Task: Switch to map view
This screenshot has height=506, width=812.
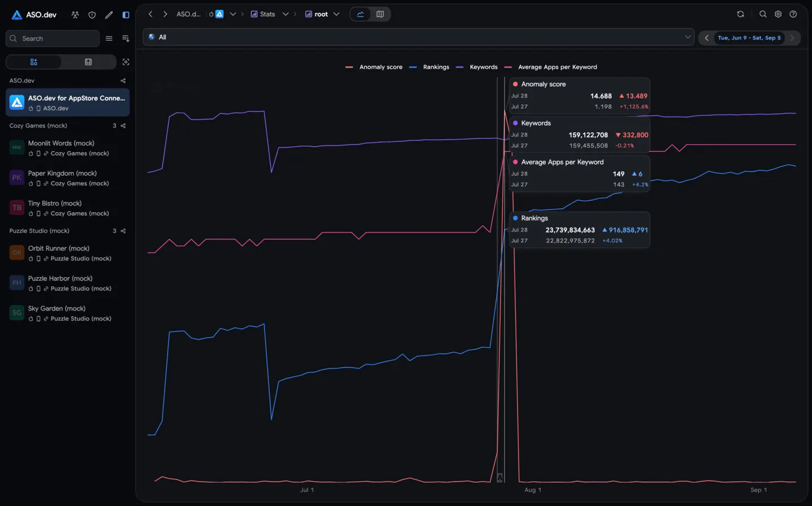Action: tap(380, 14)
